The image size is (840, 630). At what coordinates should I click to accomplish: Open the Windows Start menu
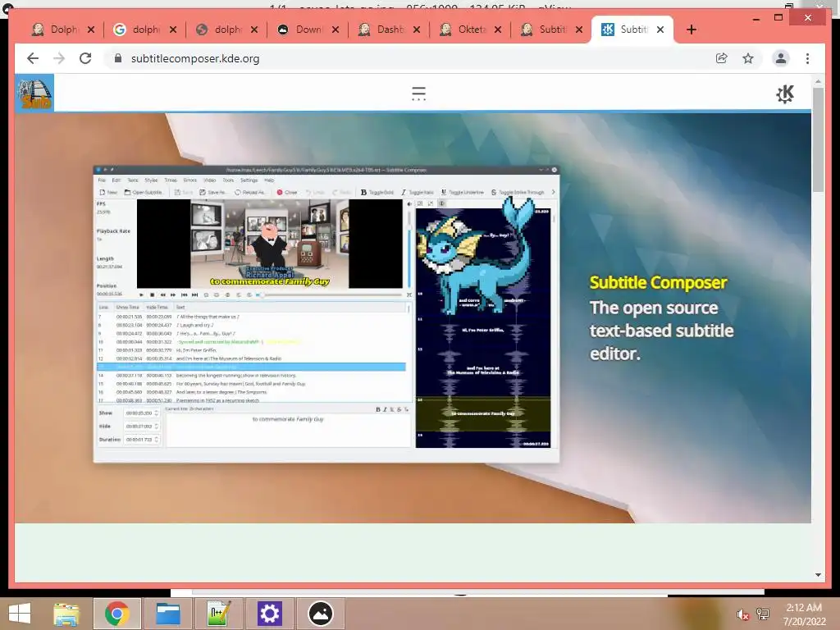pyautogui.click(x=20, y=614)
